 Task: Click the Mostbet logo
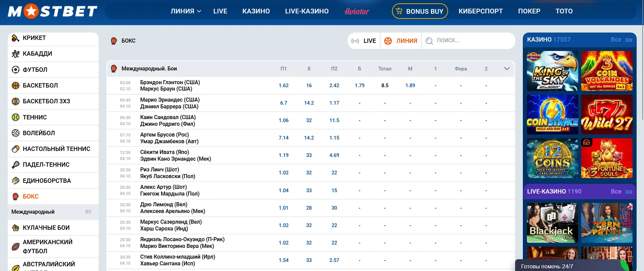(52, 11)
